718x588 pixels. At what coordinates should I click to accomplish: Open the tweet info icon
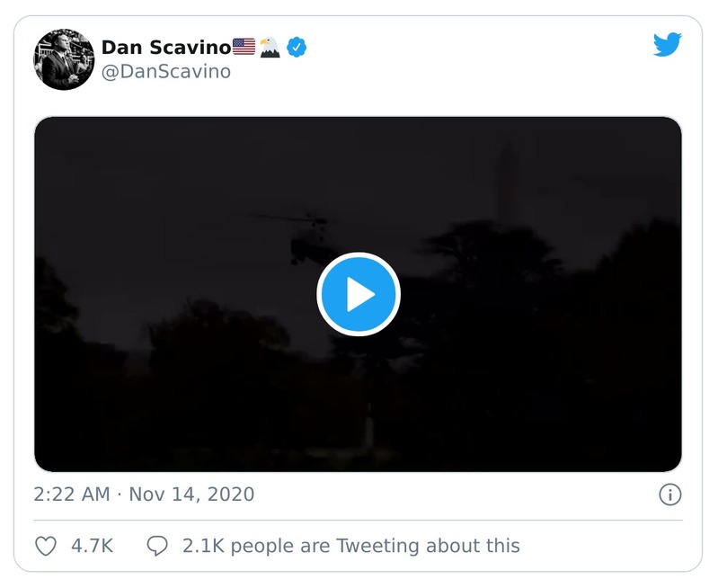pos(669,494)
